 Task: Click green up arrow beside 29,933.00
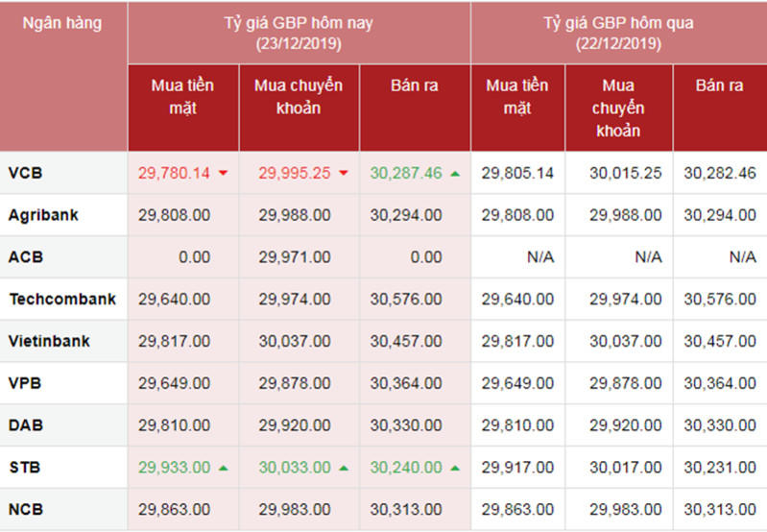tap(224, 468)
